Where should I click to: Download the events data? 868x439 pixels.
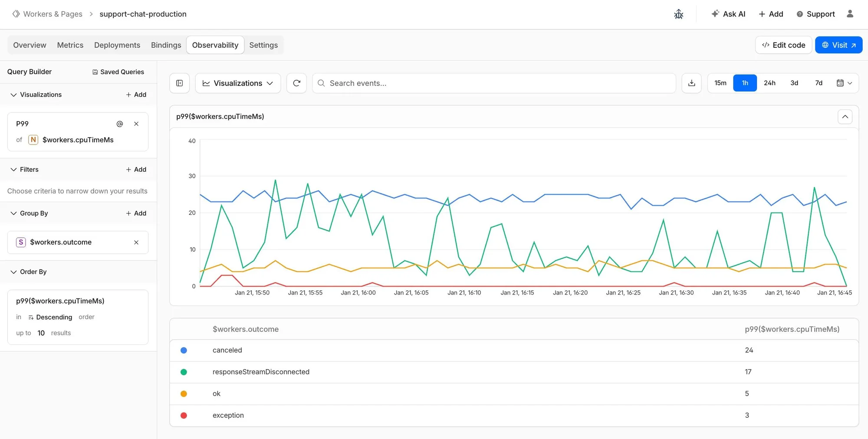point(692,83)
